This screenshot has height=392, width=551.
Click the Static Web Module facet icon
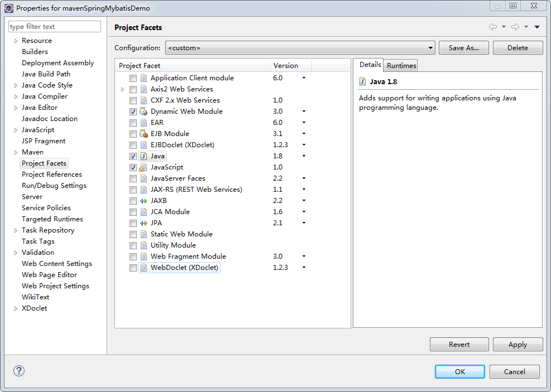tap(143, 234)
